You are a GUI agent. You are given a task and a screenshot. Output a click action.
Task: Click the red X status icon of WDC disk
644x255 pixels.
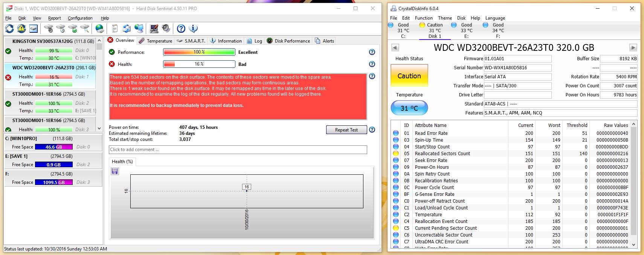click(x=8, y=78)
